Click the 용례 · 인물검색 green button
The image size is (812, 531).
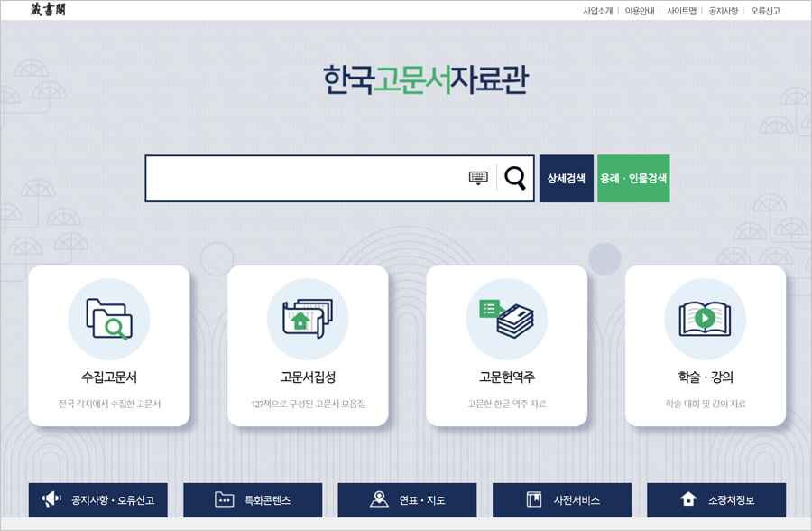(633, 179)
